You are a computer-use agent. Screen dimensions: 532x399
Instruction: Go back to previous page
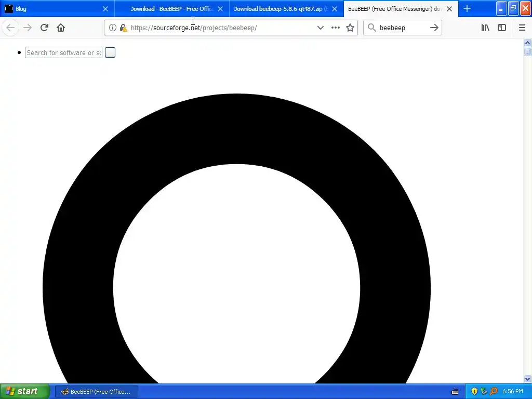(x=10, y=28)
